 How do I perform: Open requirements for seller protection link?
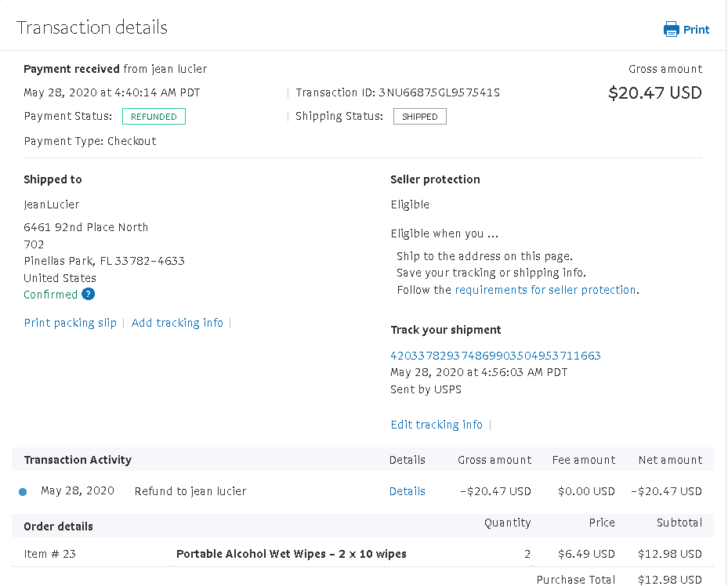click(545, 290)
